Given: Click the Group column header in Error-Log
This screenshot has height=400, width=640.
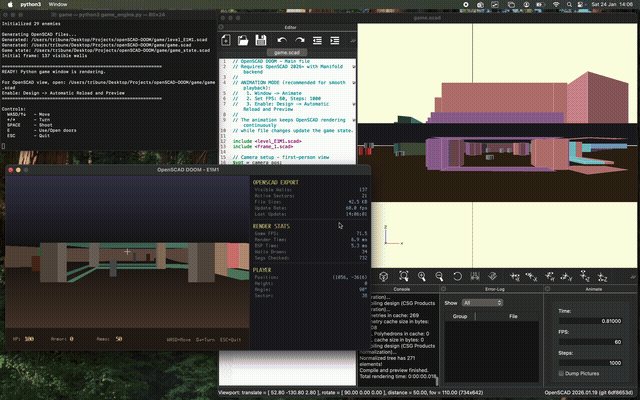Looking at the screenshot, I should pos(460,316).
